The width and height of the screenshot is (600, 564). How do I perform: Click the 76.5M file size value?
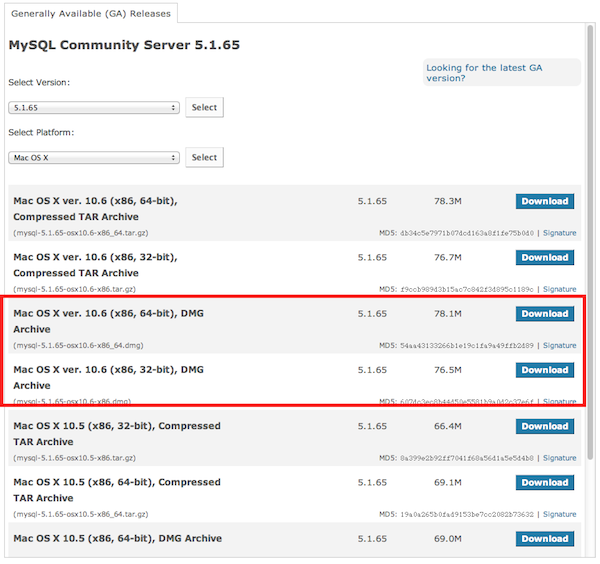(x=448, y=370)
